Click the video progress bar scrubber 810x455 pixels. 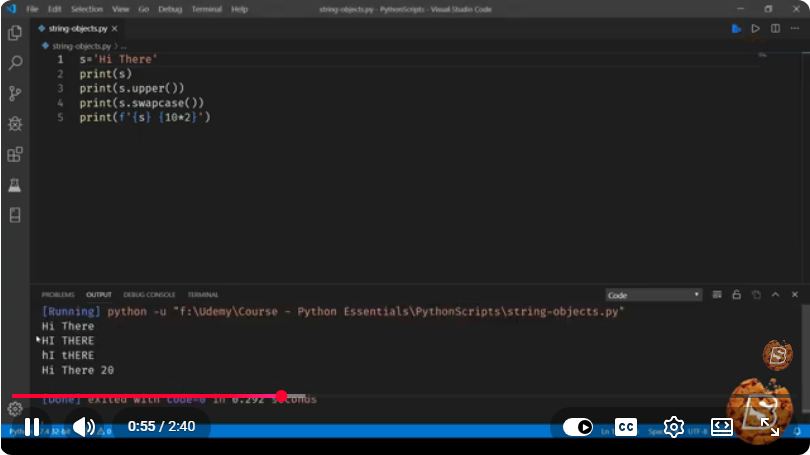click(281, 396)
